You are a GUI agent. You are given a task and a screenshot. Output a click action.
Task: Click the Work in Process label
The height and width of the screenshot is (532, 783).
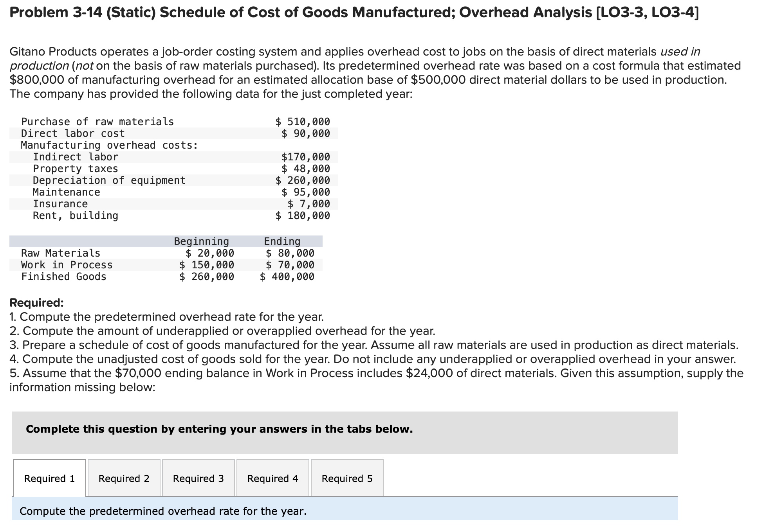pyautogui.click(x=67, y=265)
